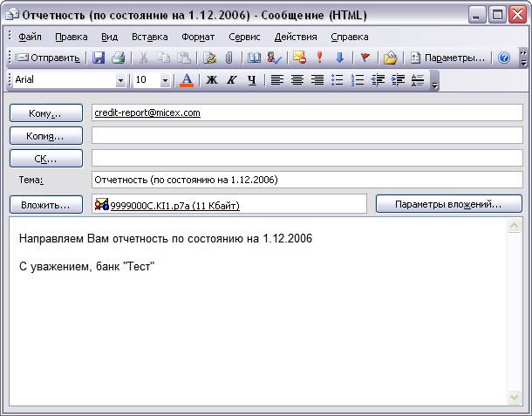Screen dimensions: 532x416
Task: Open the font color A button
Action: 187,80
